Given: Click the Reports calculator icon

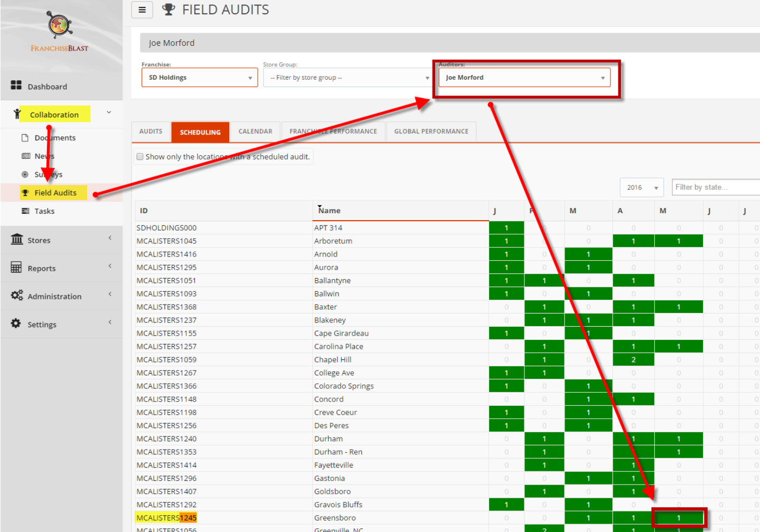Looking at the screenshot, I should click(x=16, y=267).
